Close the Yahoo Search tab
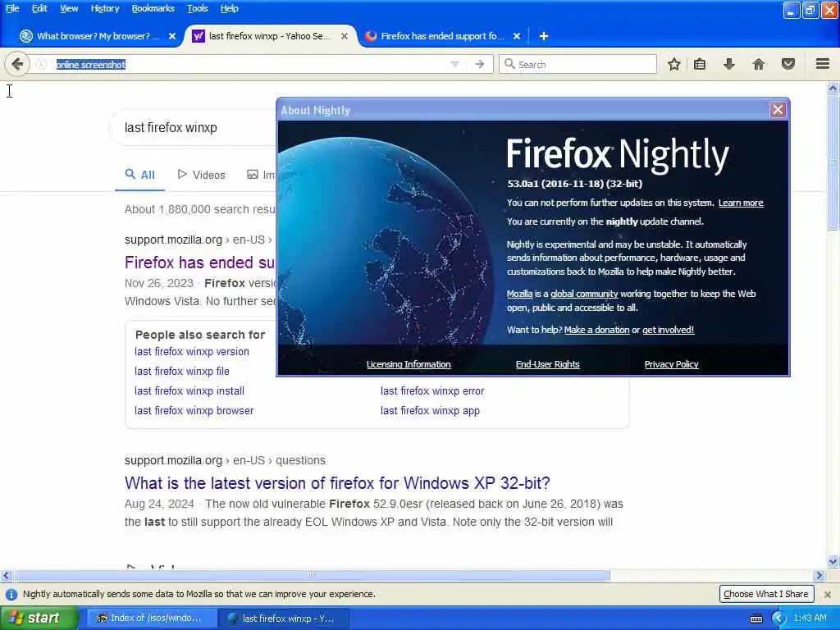The image size is (840, 630). click(345, 36)
